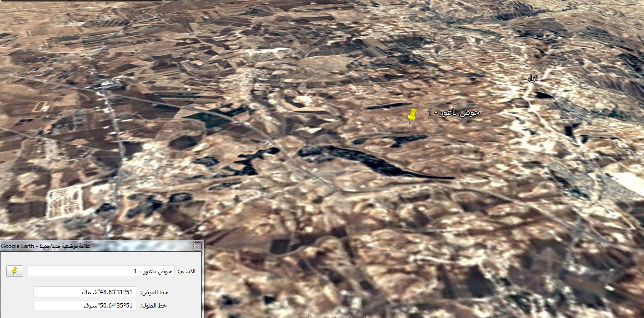
Task: Click the خط الطول label text
Action: (x=154, y=305)
